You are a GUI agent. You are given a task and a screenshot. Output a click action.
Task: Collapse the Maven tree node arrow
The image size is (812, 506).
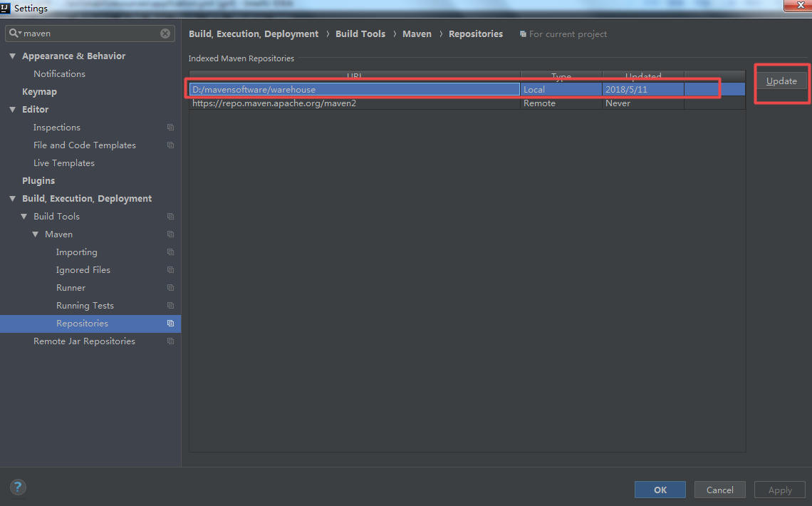35,234
